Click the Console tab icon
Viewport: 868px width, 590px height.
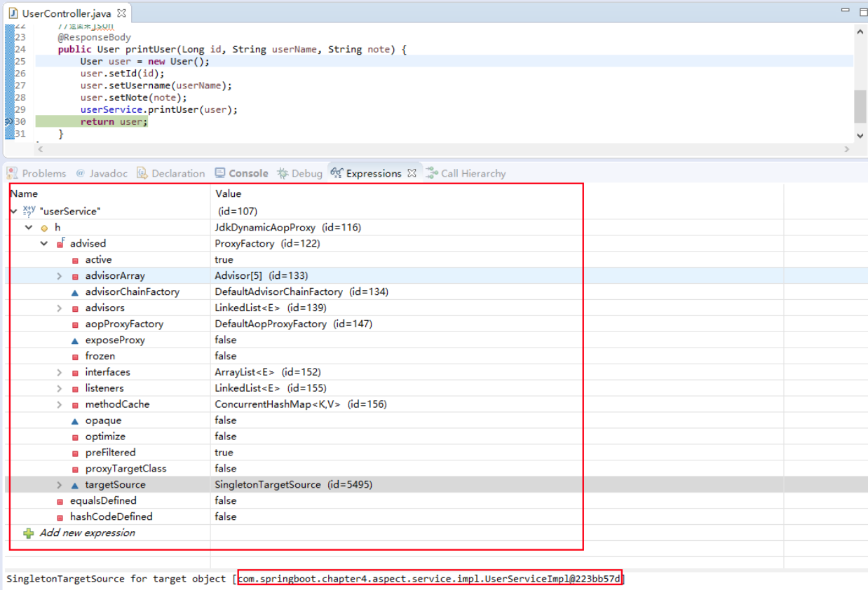220,173
